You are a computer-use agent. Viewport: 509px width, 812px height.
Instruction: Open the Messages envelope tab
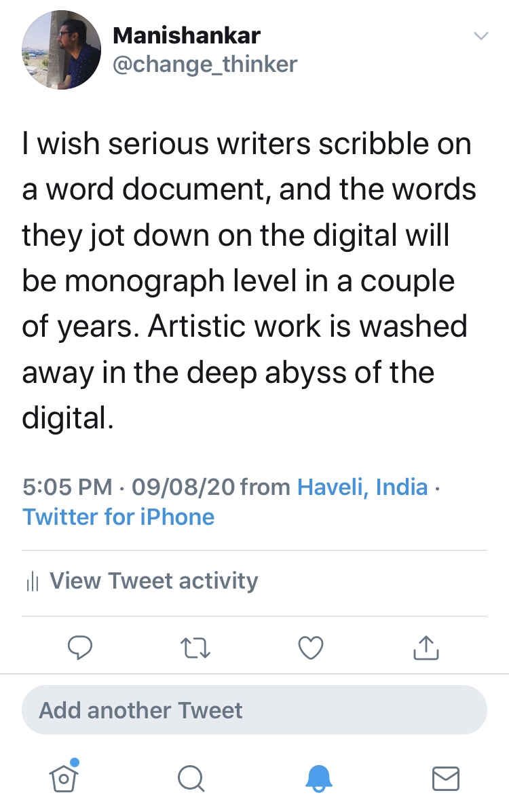click(446, 778)
